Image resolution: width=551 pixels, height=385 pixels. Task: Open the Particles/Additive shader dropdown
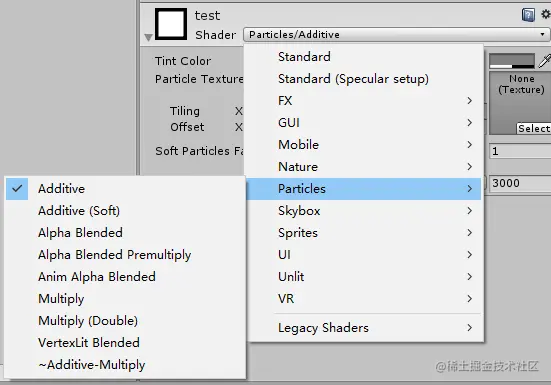pos(396,34)
